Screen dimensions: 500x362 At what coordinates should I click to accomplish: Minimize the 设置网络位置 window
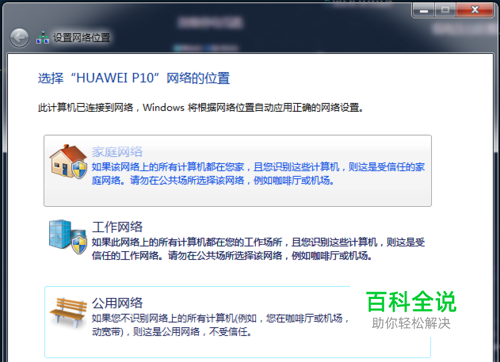tap(424, 10)
